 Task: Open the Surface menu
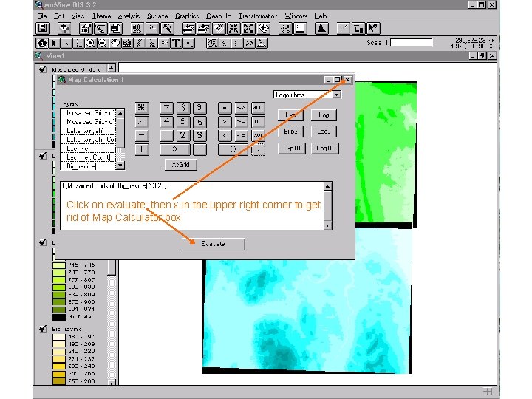[x=157, y=16]
